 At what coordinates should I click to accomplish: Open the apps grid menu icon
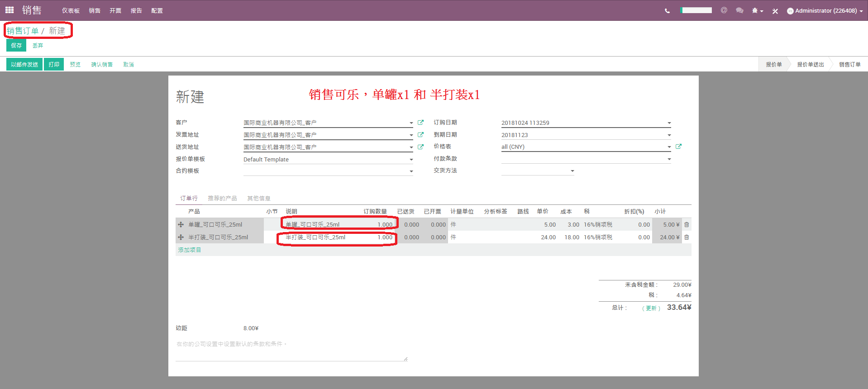[x=10, y=10]
